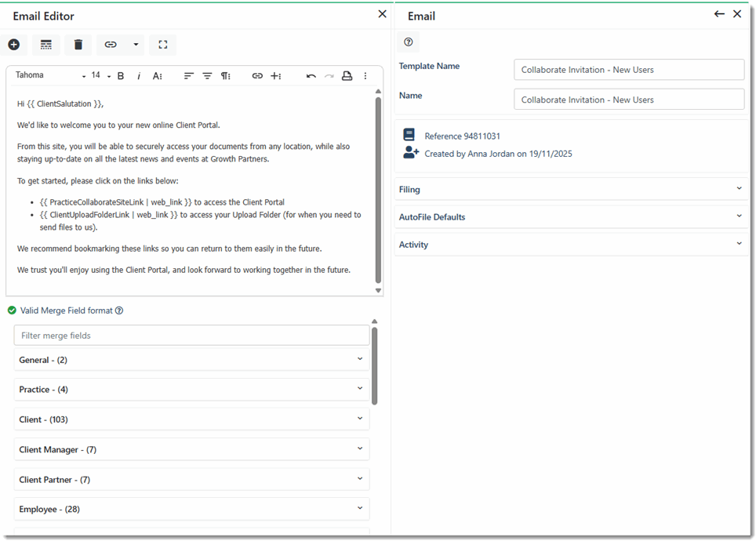
Task: Click the email body scroll up arrow
Action: pyautogui.click(x=378, y=91)
